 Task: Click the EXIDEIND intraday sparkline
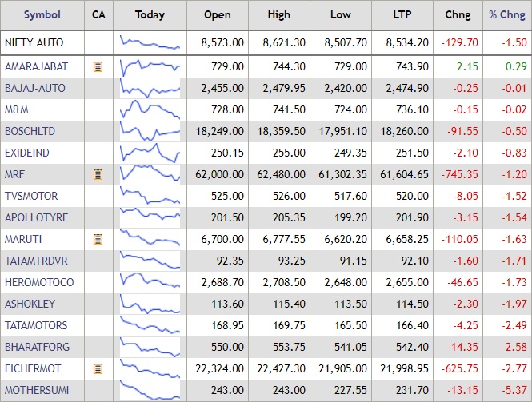point(150,153)
